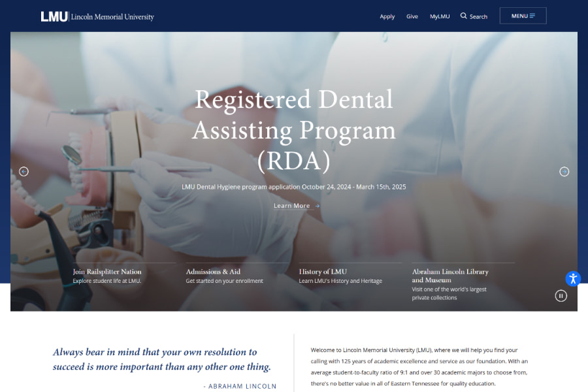Pause the hero slideshow

click(x=561, y=296)
